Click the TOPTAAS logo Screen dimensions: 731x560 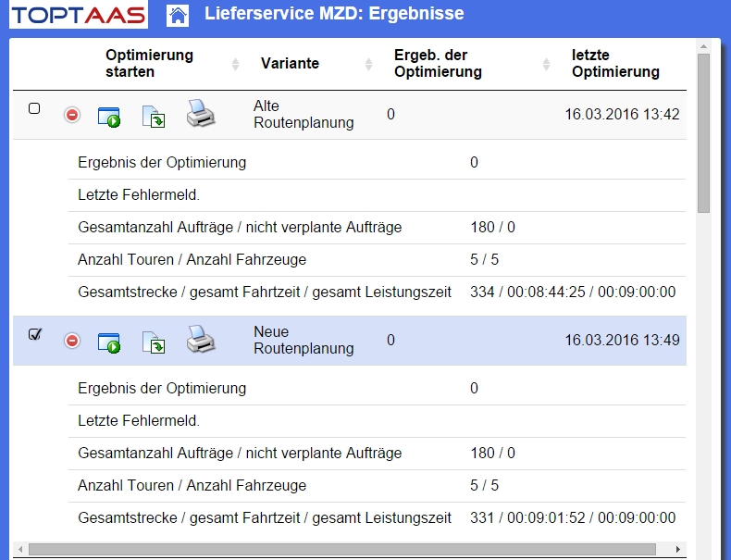coord(79,15)
